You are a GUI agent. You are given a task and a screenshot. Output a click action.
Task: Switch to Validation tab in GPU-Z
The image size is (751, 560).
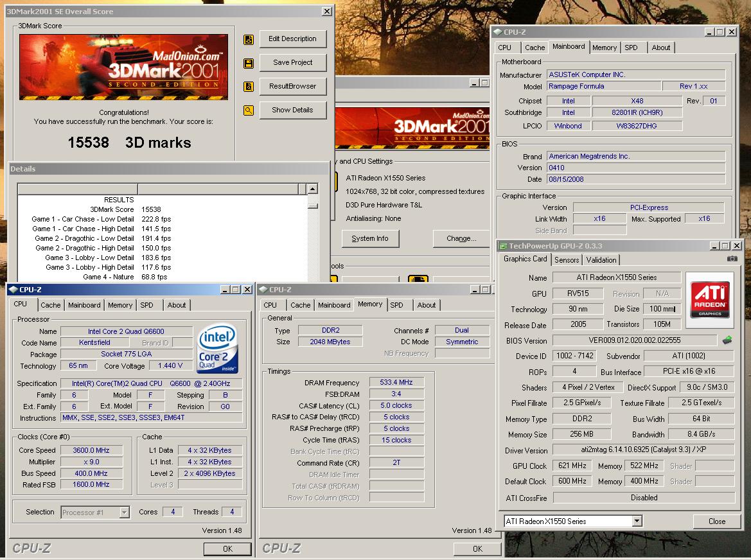[x=601, y=260]
